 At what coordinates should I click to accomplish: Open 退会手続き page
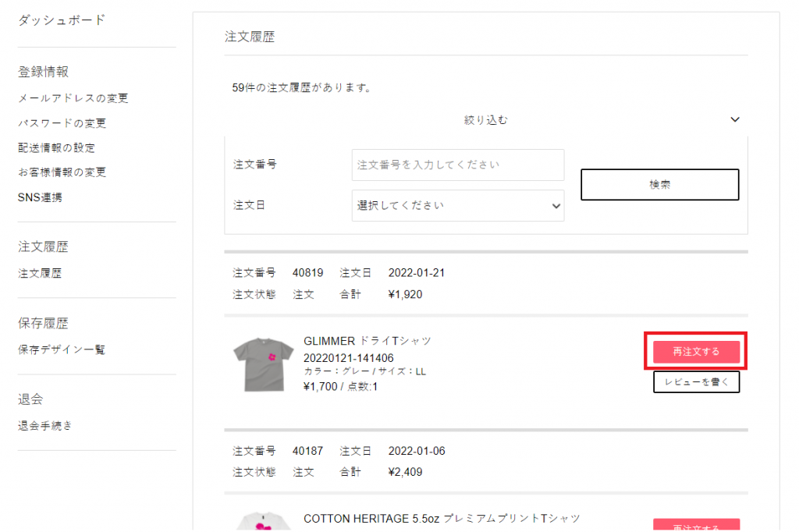pos(44,425)
